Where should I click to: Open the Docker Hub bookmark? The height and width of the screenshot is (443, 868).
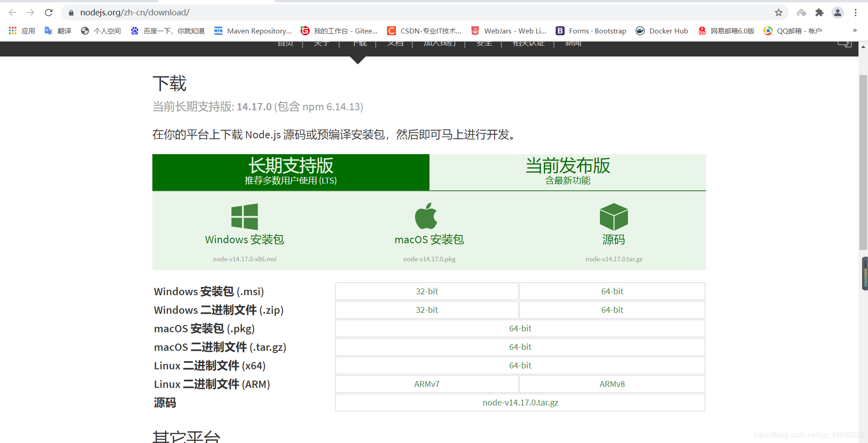tap(662, 31)
